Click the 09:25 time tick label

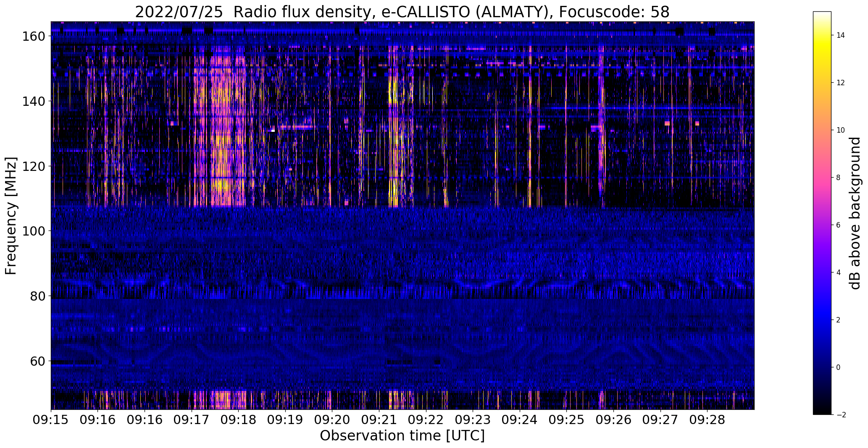[x=566, y=420]
